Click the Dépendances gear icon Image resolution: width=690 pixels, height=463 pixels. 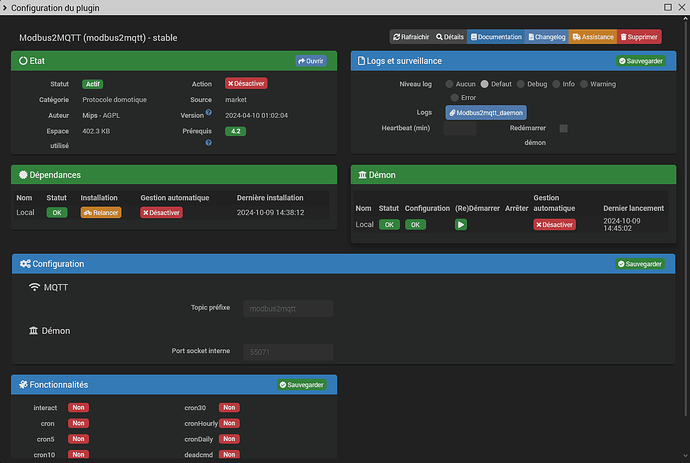point(23,175)
